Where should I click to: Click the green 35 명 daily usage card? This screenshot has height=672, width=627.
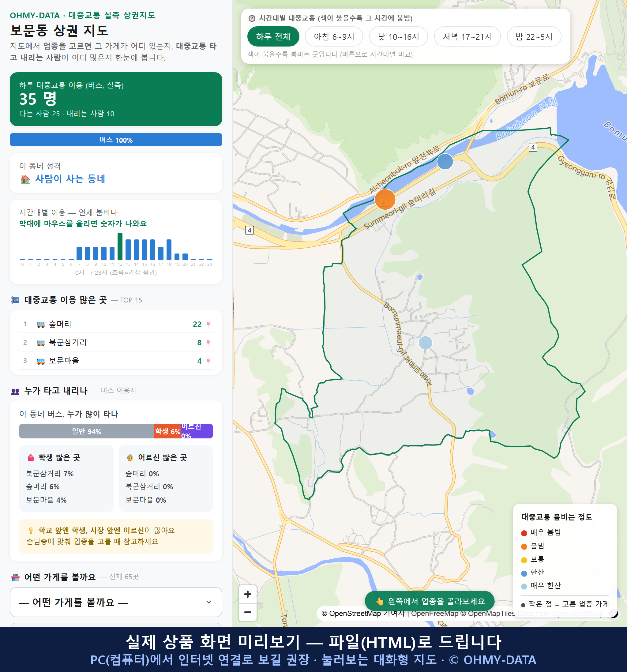pyautogui.click(x=116, y=99)
